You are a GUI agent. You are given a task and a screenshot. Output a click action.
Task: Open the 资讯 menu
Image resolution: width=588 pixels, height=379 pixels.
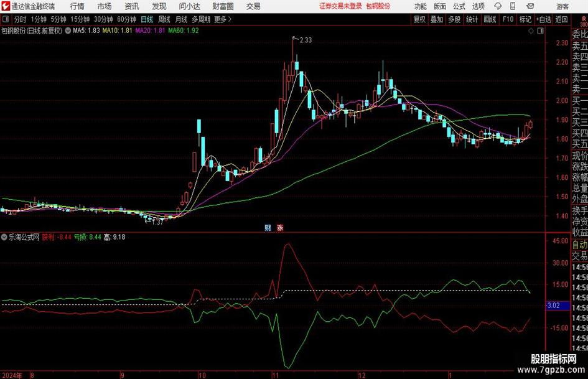point(132,6)
